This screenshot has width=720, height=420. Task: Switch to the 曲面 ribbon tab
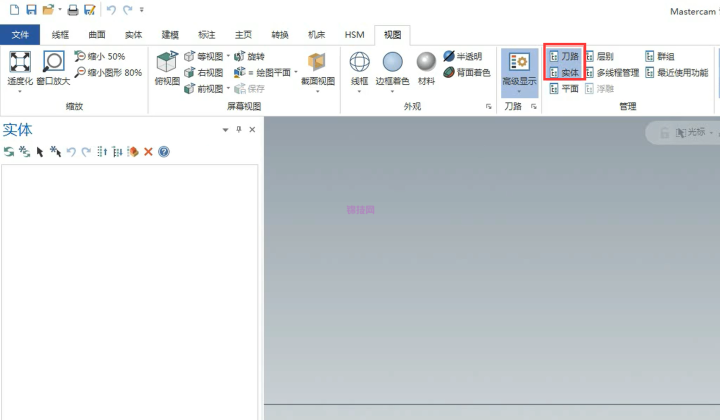[x=97, y=35]
